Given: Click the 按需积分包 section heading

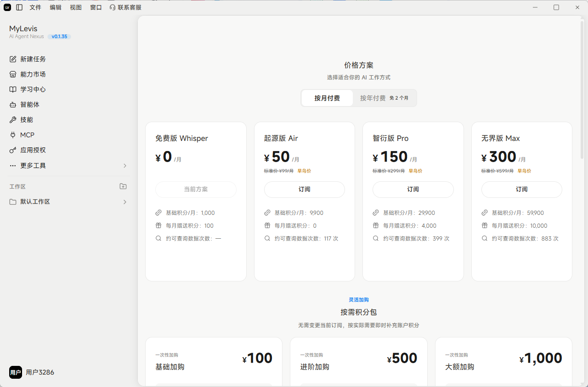Looking at the screenshot, I should coord(359,312).
